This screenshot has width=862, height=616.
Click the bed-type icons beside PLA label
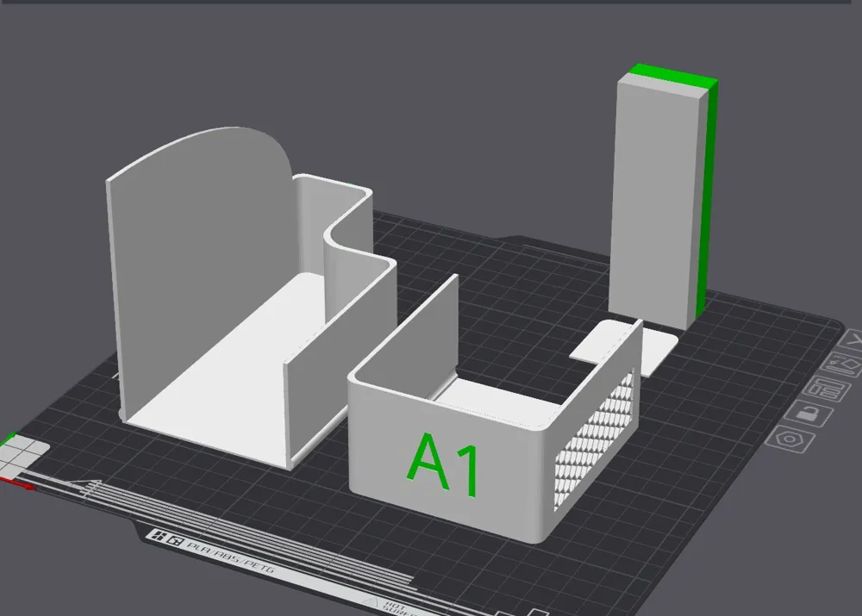click(166, 538)
